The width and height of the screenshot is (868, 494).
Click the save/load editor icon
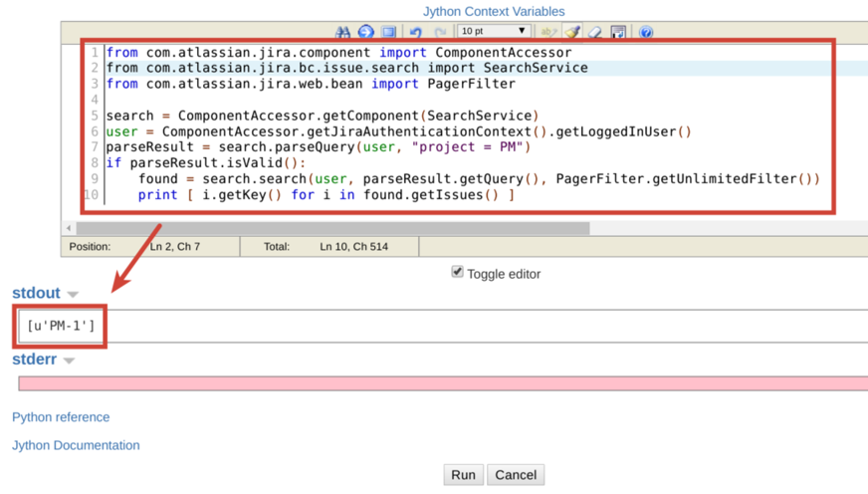point(618,32)
